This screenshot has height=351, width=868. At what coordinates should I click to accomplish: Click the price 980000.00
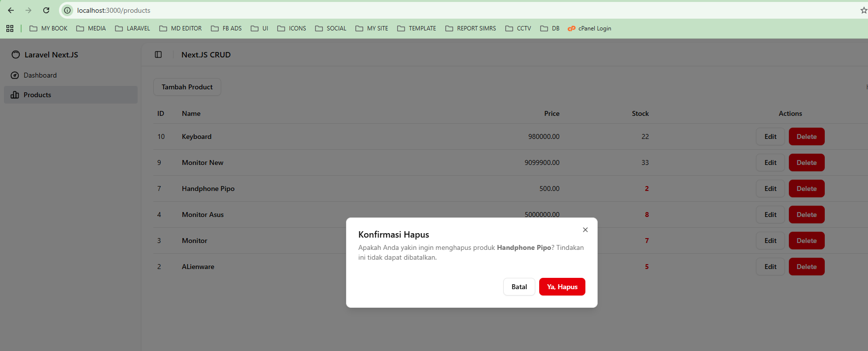(544, 136)
